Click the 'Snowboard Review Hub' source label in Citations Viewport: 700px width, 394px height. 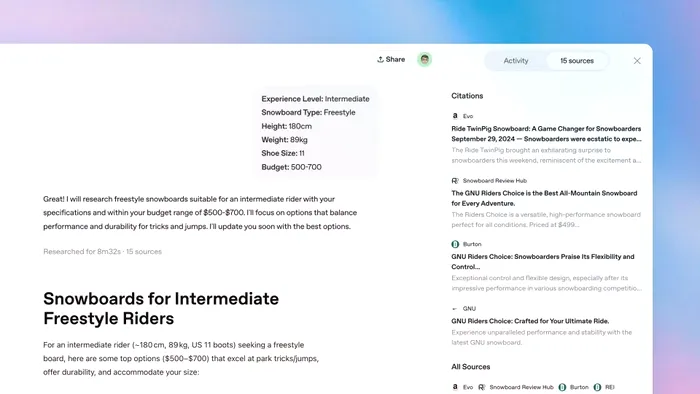[495, 181]
